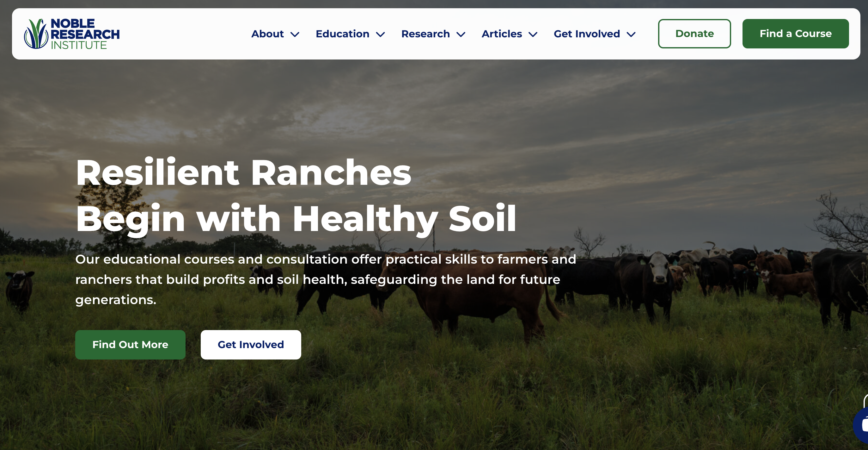Open the Get Involved navigation menu
Viewport: 868px width, 450px height.
(x=587, y=34)
